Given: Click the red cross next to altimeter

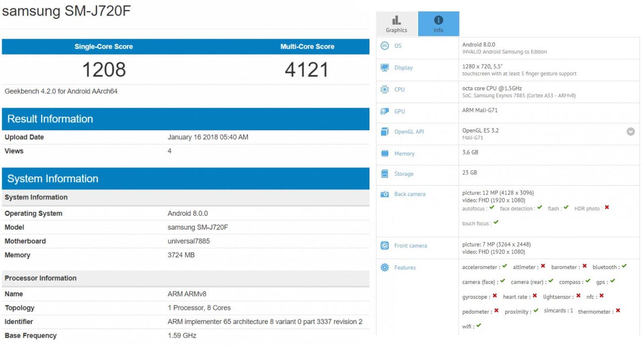Looking at the screenshot, I should pos(543,266).
